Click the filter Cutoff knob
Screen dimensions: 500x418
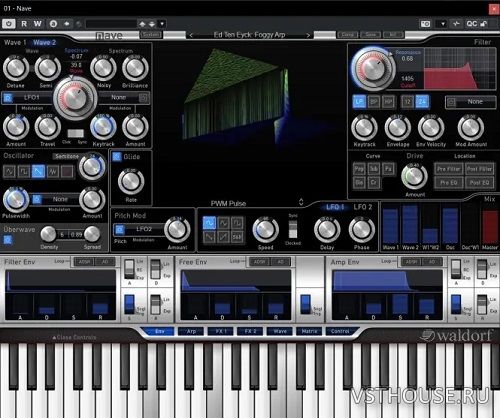(x=373, y=68)
